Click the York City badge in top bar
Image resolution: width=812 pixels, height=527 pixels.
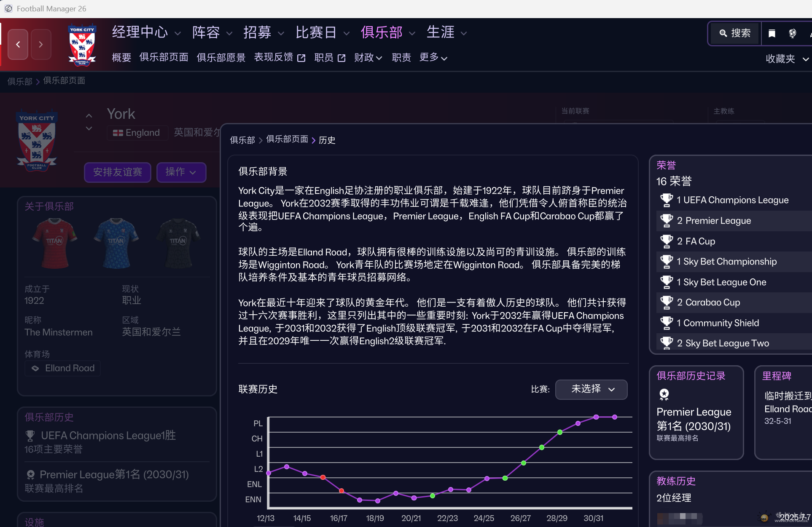point(82,45)
